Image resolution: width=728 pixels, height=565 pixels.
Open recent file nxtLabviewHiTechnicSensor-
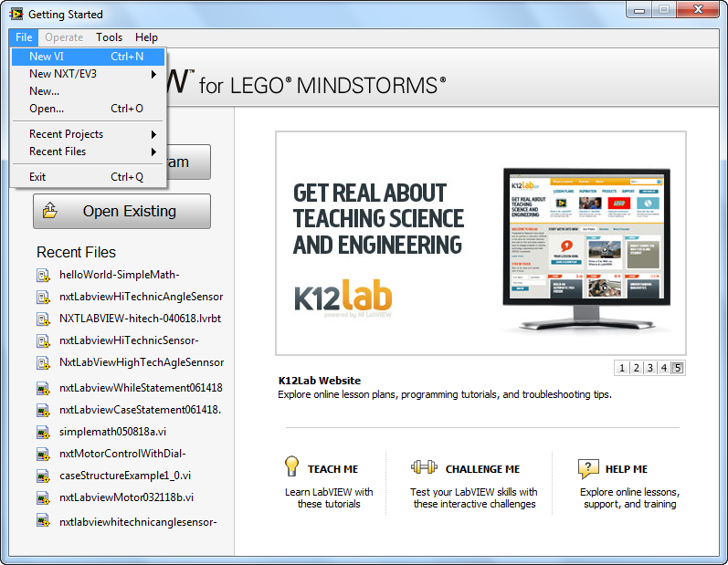(129, 340)
